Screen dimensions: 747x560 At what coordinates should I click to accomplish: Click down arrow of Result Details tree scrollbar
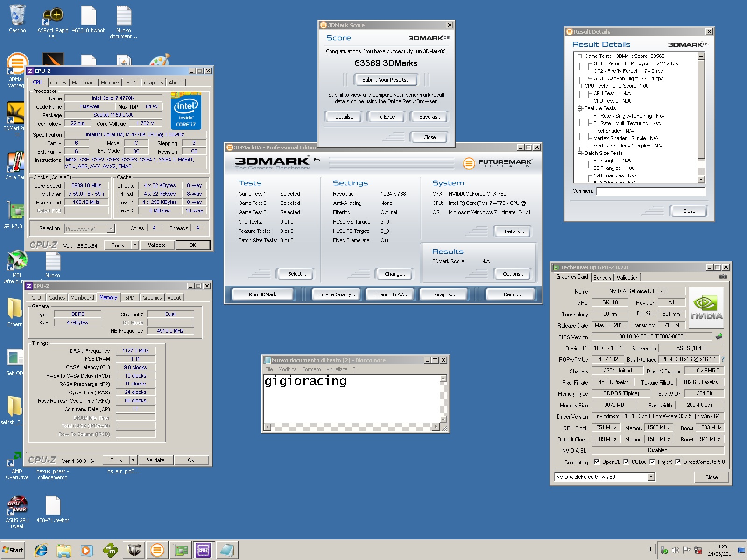tap(701, 180)
